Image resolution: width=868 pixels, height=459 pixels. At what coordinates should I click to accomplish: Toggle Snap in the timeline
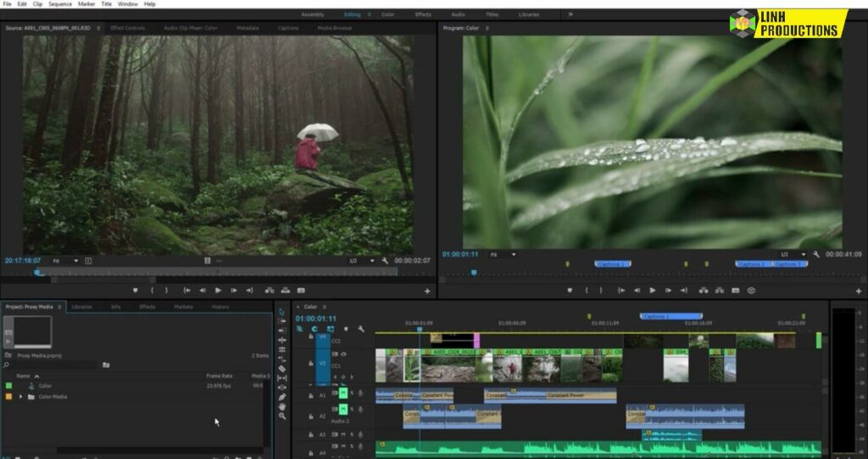314,329
